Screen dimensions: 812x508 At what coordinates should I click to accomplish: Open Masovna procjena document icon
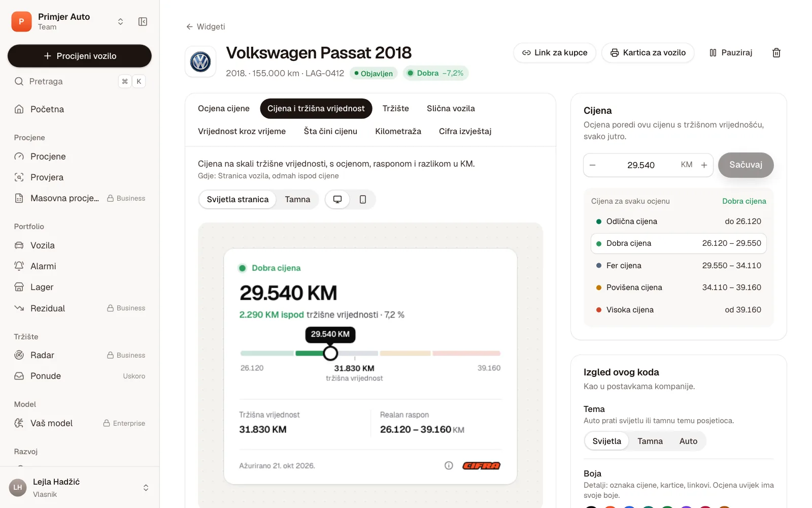tap(19, 198)
